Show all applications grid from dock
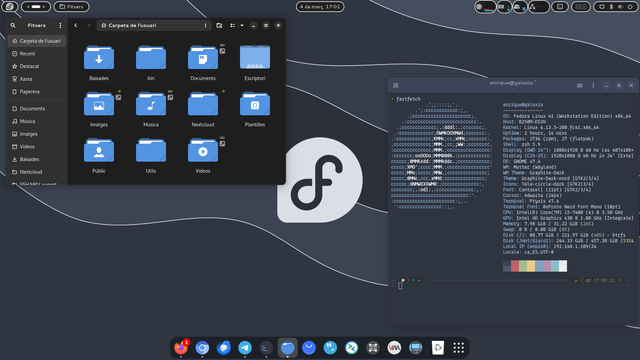Image resolution: width=640 pixels, height=360 pixels. (459, 348)
